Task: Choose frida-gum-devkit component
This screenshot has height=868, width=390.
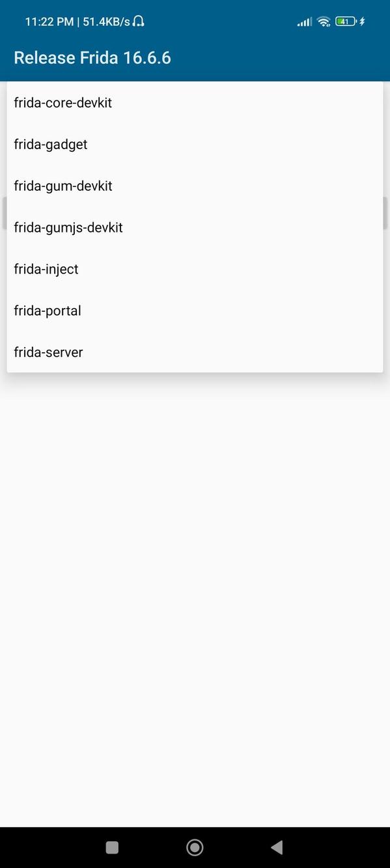Action: [63, 186]
